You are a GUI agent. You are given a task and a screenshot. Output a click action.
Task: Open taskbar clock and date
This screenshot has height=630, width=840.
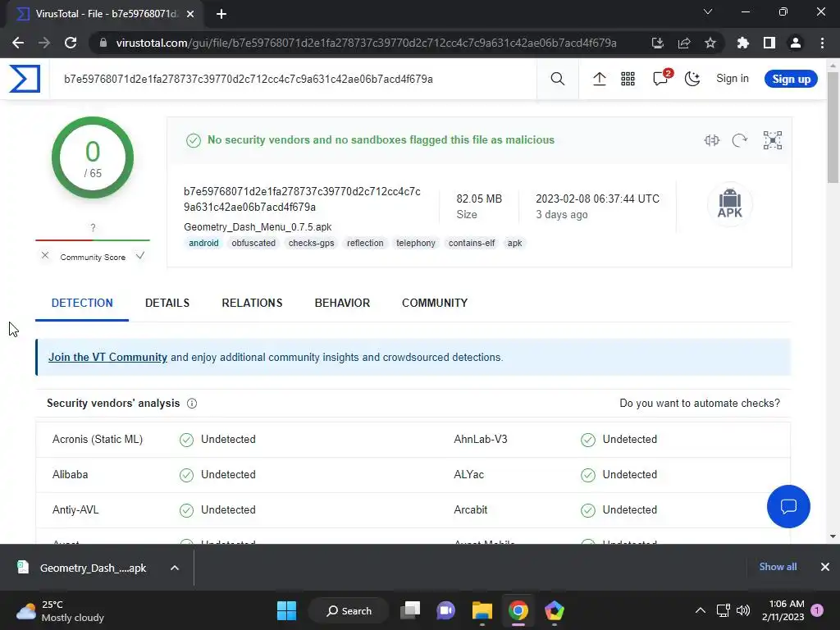pyautogui.click(x=783, y=610)
